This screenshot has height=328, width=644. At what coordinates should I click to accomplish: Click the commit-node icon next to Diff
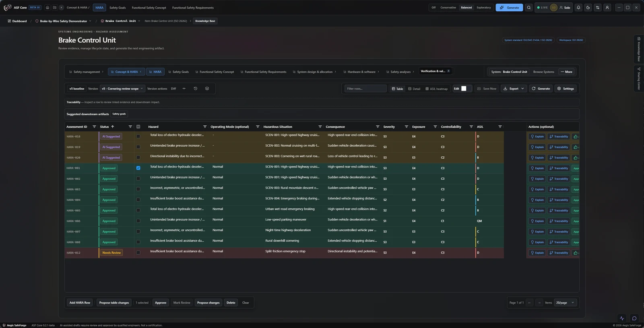184,89
